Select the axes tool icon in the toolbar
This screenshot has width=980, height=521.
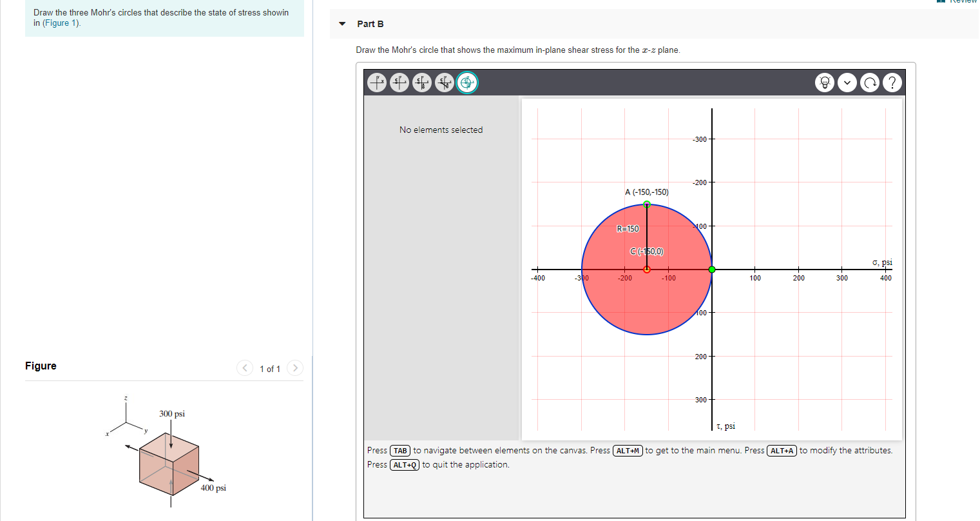click(x=378, y=83)
